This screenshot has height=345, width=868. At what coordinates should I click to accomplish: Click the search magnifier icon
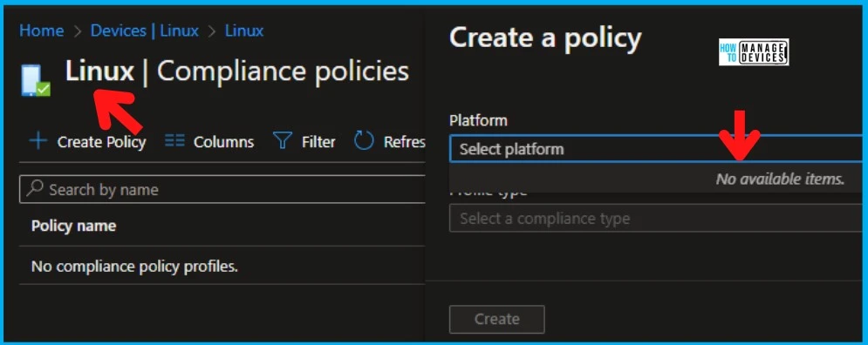point(35,188)
